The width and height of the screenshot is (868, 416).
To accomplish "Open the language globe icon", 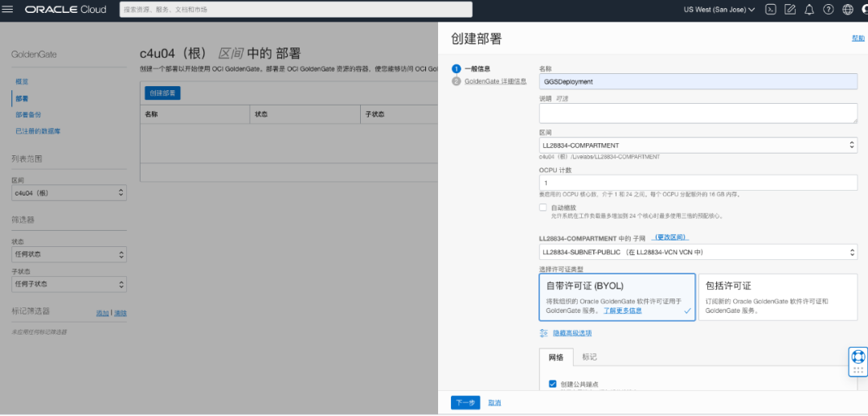I will pos(848,10).
